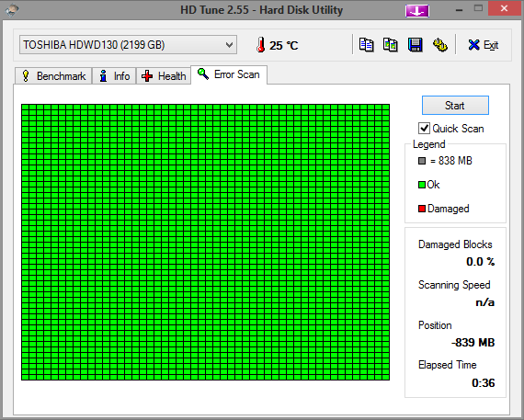Image resolution: width=524 pixels, height=420 pixels.
Task: Click the purple download arrow in title bar
Action: [417, 11]
